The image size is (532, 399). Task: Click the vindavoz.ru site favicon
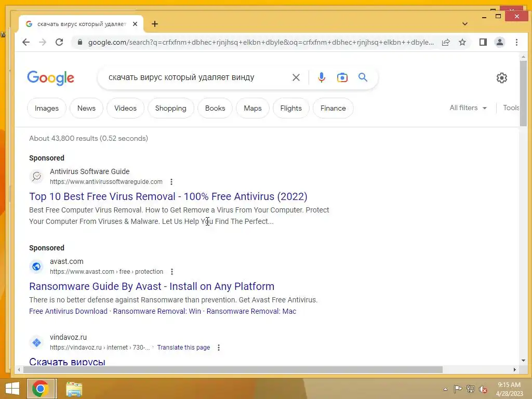tap(37, 342)
